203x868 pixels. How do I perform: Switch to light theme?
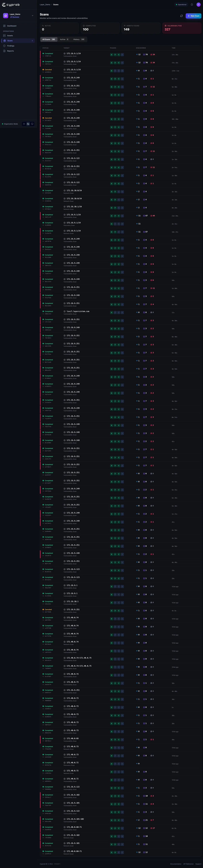coord(24,124)
